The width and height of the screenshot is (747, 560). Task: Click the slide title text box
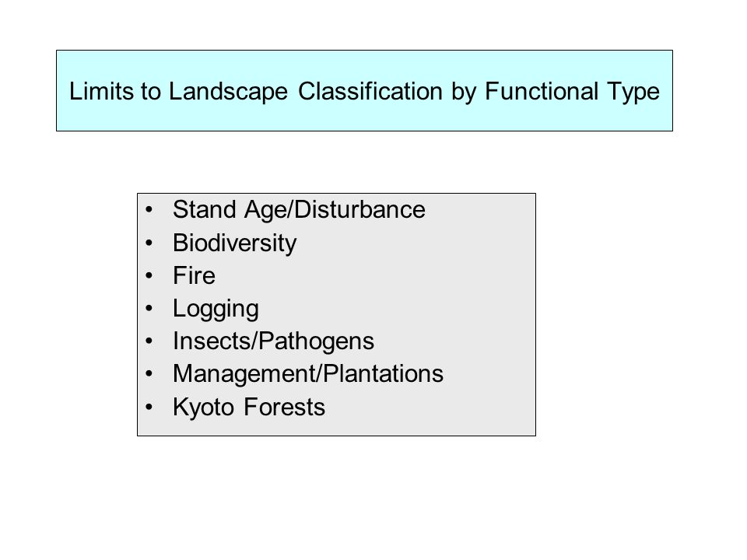(364, 90)
